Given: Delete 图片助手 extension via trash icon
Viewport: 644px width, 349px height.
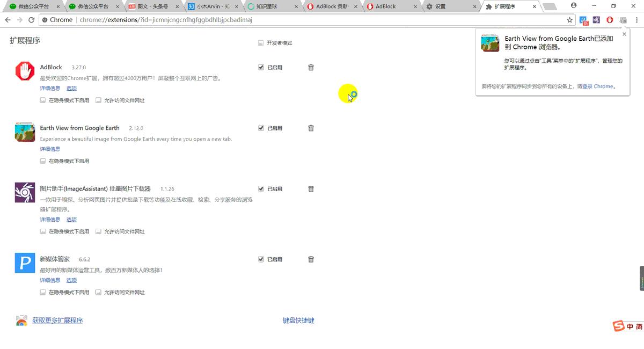Looking at the screenshot, I should tap(311, 189).
